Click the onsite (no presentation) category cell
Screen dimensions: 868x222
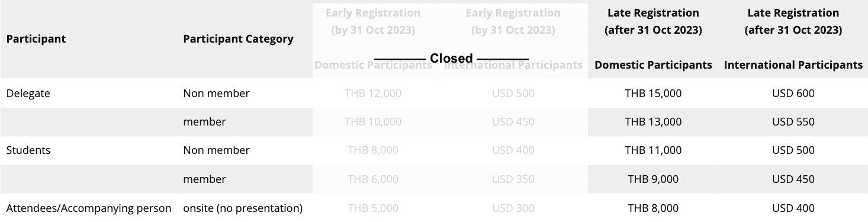[243, 208]
